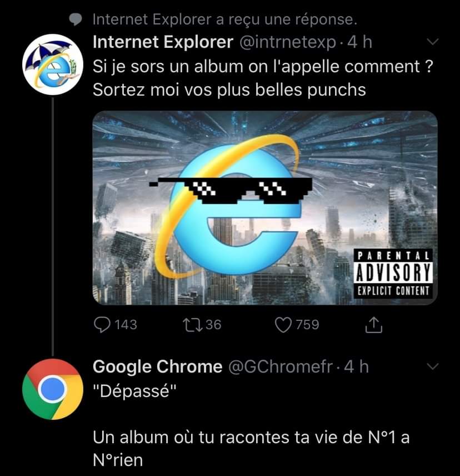Open the @GChromefr handle link
This screenshot has width=460, height=476.
(x=281, y=366)
